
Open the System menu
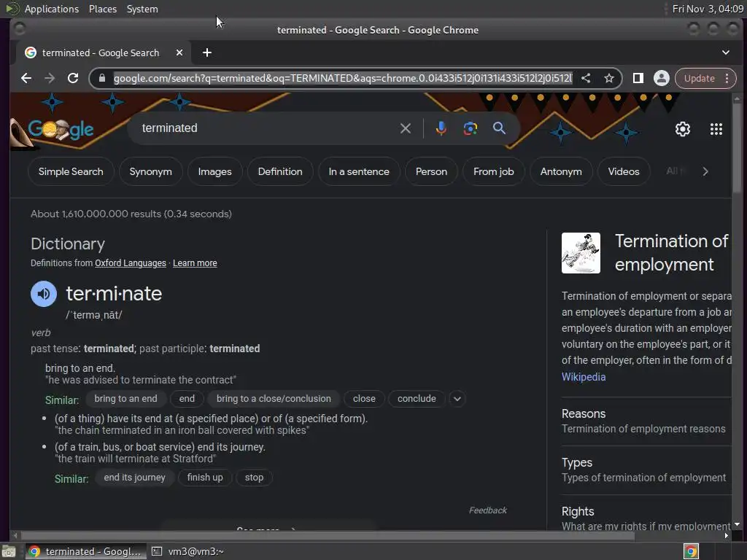pos(142,9)
